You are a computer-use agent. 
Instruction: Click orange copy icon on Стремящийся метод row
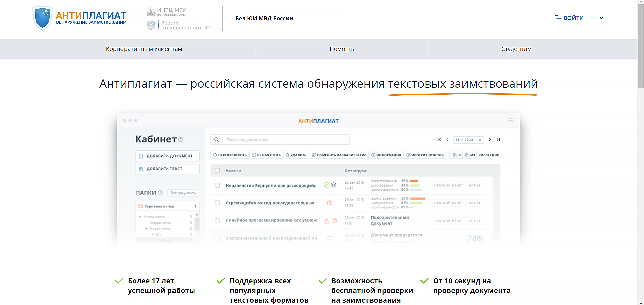(x=330, y=203)
